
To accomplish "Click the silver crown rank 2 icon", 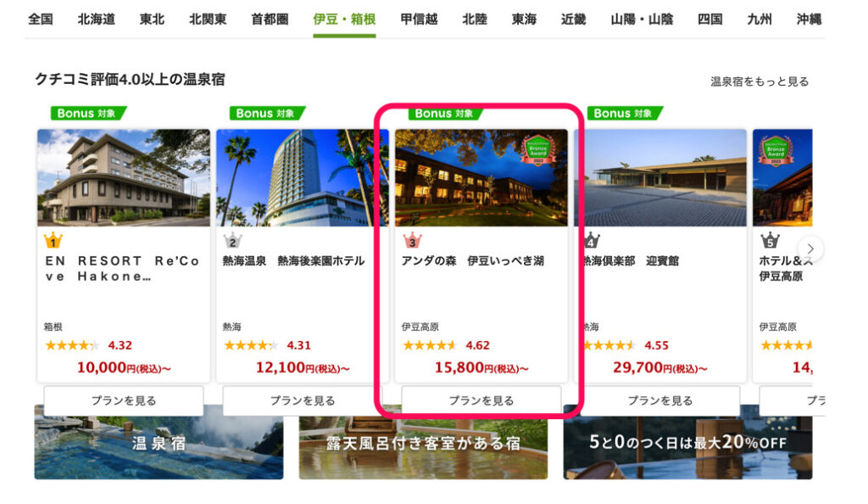I will (x=232, y=241).
